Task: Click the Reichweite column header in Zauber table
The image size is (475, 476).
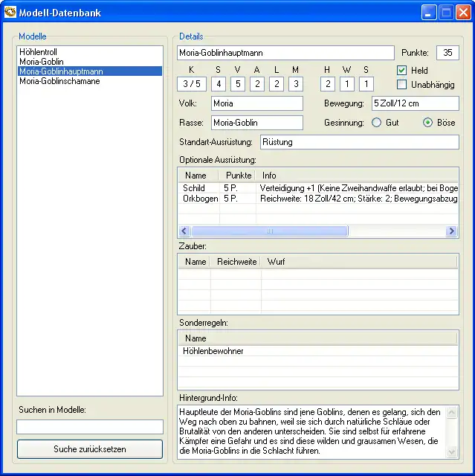Action: 236,262
